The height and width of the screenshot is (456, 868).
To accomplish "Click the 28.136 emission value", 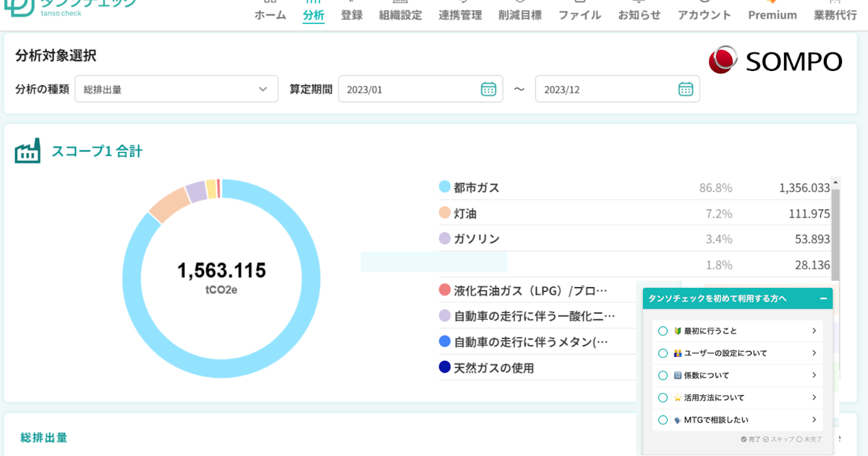I will [x=812, y=265].
